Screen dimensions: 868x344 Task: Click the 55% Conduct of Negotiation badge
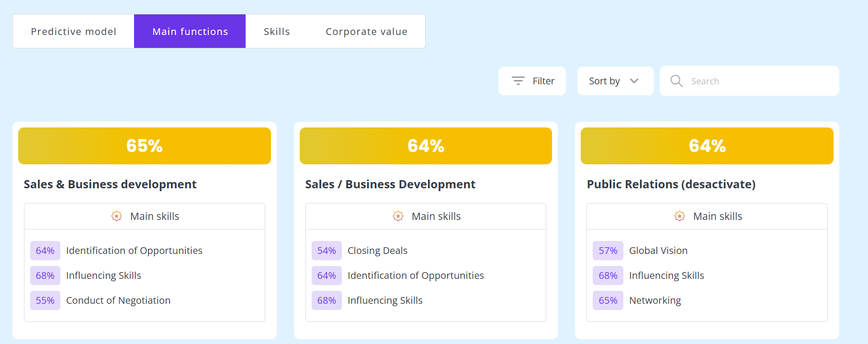45,300
